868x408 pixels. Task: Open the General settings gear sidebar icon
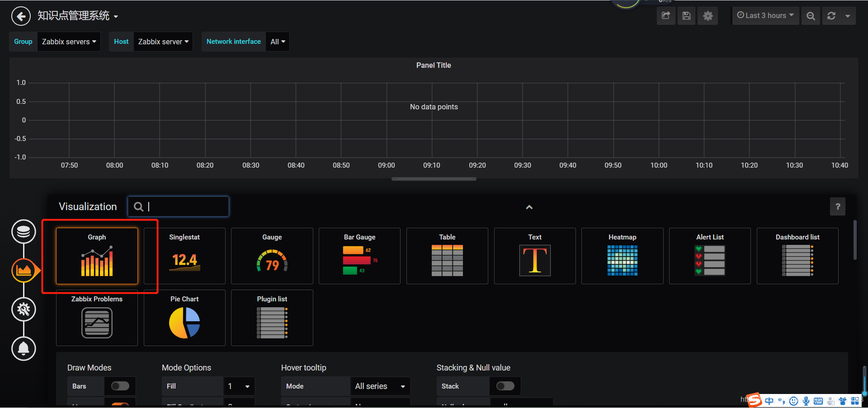point(24,310)
